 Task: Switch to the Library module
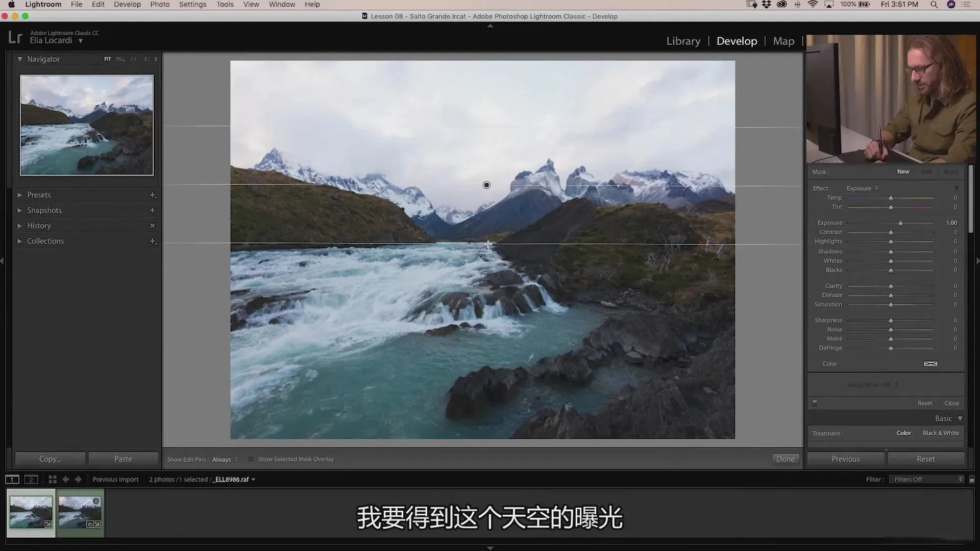click(683, 41)
